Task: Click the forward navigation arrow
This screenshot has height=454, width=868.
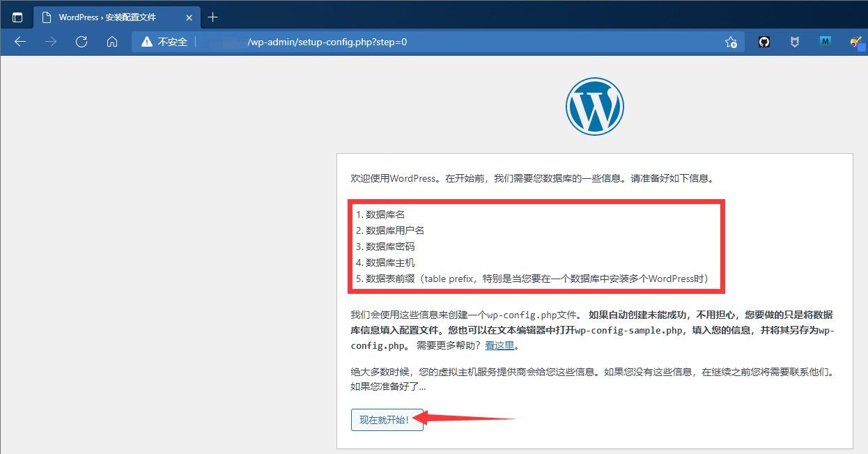Action: point(51,42)
